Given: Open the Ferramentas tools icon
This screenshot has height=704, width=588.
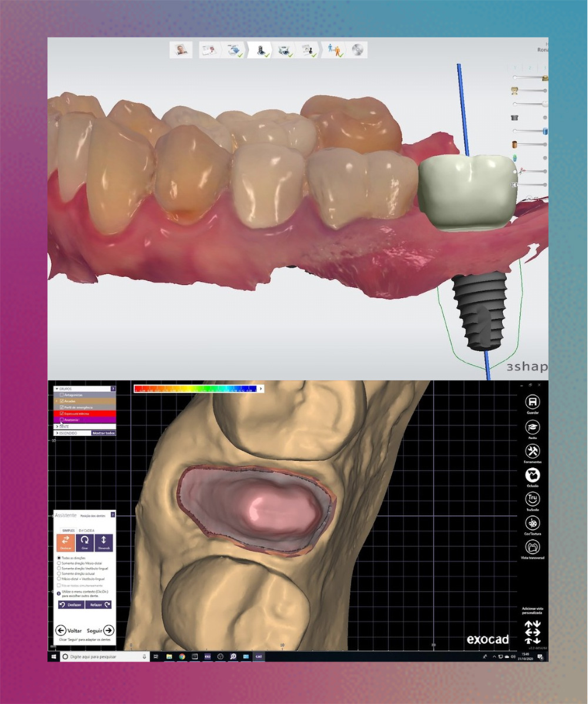Looking at the screenshot, I should 532,451.
